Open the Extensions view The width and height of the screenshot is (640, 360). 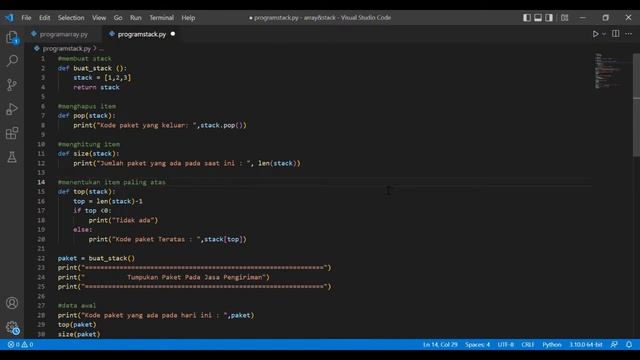[12, 133]
